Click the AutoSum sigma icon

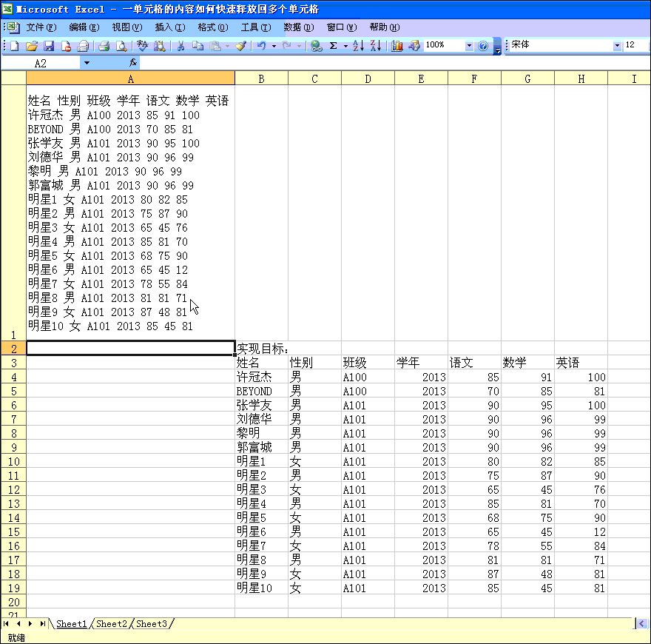click(334, 46)
